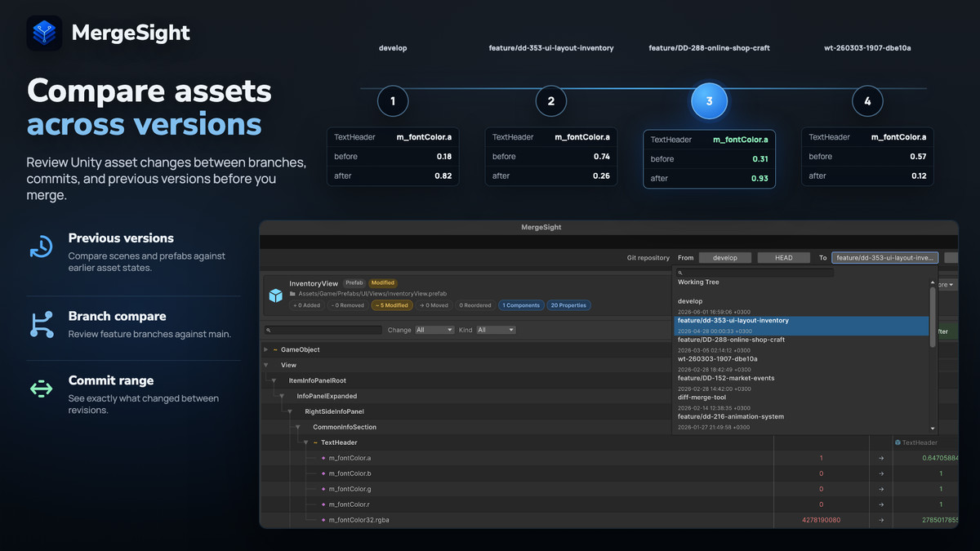Image resolution: width=980 pixels, height=551 pixels.
Task: Click the develop From branch button
Action: coord(725,257)
